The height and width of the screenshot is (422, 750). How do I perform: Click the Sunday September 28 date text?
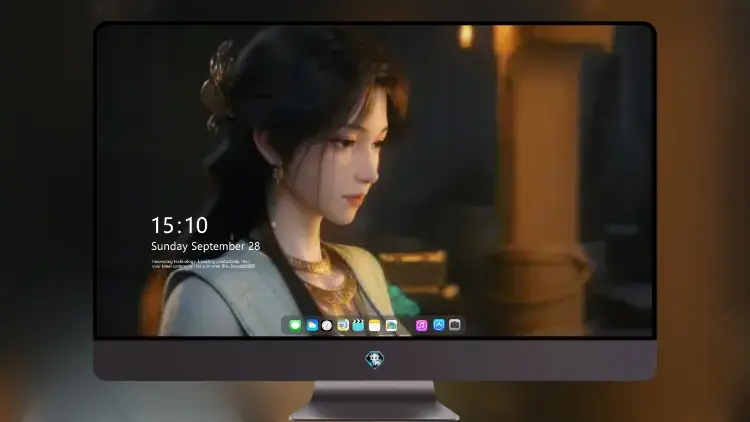(x=206, y=246)
